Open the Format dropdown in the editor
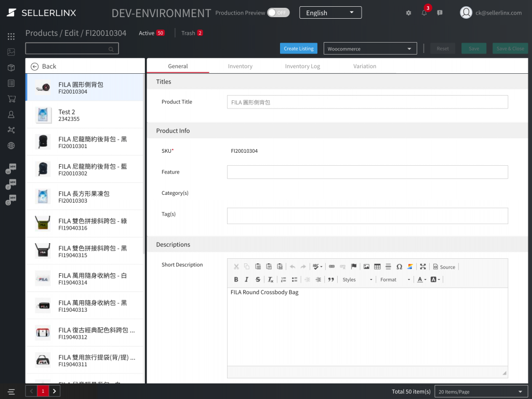This screenshot has width=532, height=399. click(395, 280)
